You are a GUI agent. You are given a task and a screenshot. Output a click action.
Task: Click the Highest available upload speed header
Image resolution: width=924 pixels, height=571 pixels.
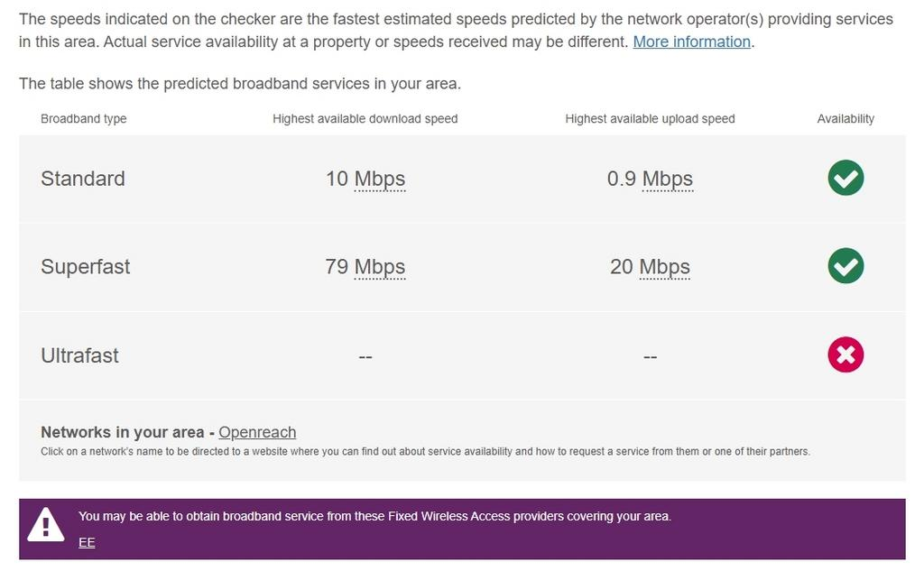pyautogui.click(x=650, y=119)
